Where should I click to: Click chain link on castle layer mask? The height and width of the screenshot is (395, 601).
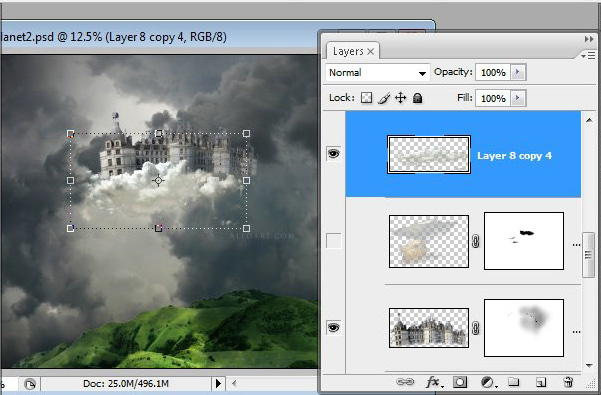(476, 328)
